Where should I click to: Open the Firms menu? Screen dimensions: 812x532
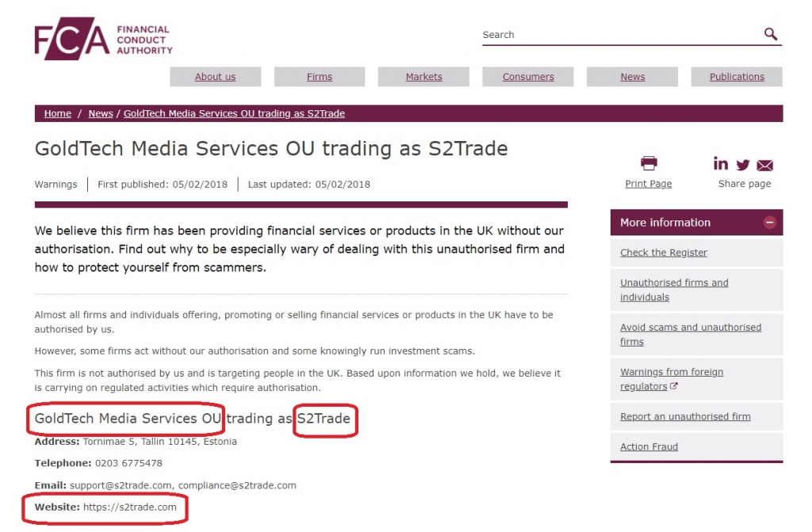pyautogui.click(x=320, y=77)
